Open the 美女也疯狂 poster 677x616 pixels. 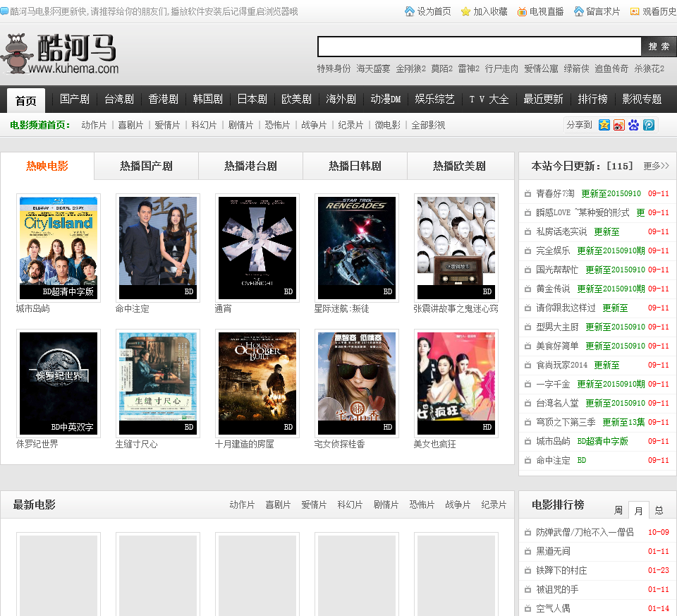coord(456,383)
